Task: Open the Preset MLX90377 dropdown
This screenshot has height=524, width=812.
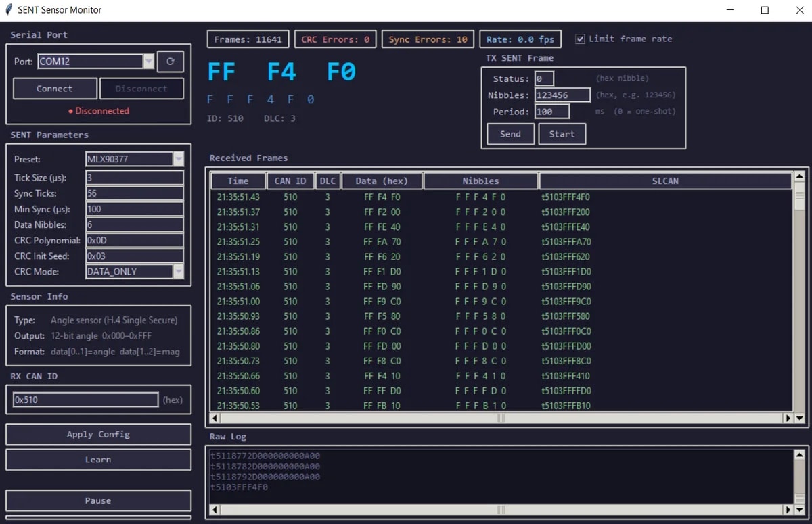Action: pyautogui.click(x=179, y=160)
